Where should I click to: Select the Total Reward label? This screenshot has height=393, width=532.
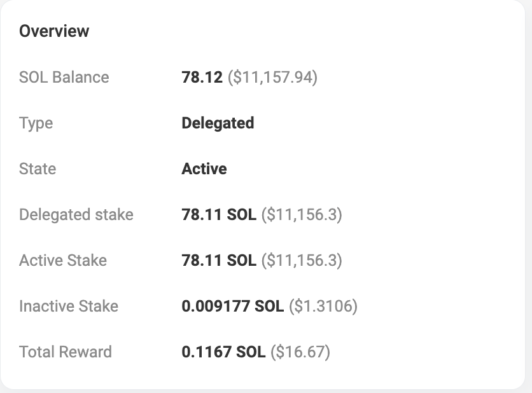click(66, 352)
